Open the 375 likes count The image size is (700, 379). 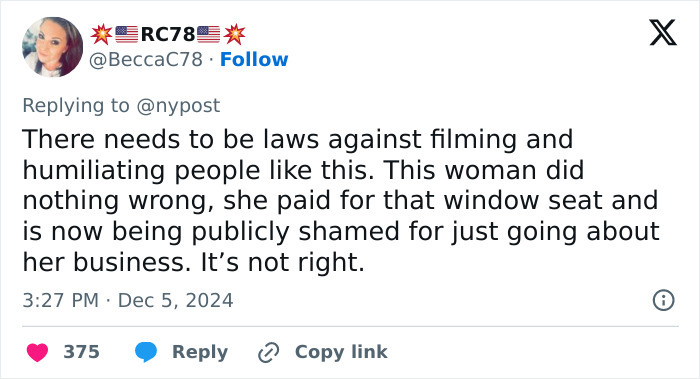[x=81, y=352]
